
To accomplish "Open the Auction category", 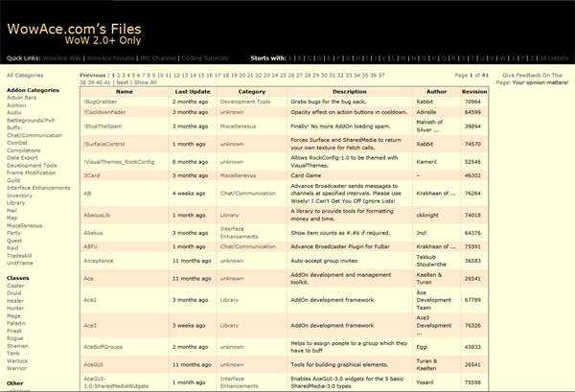I will [x=16, y=105].
